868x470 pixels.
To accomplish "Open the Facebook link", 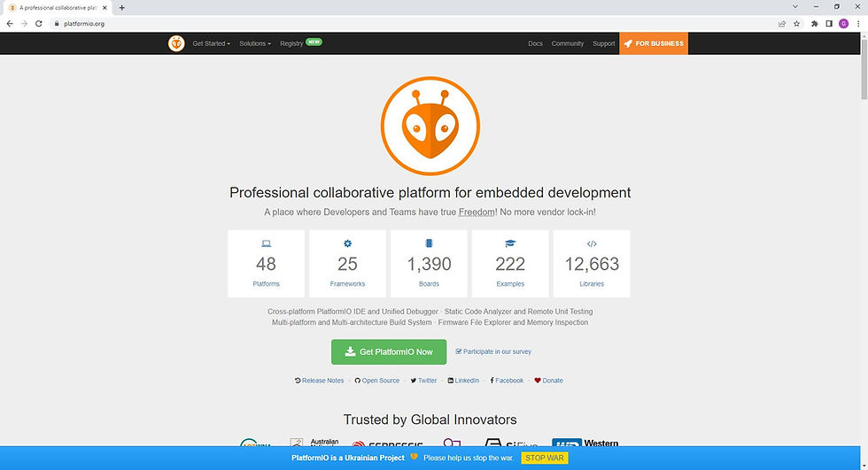I will (x=507, y=381).
